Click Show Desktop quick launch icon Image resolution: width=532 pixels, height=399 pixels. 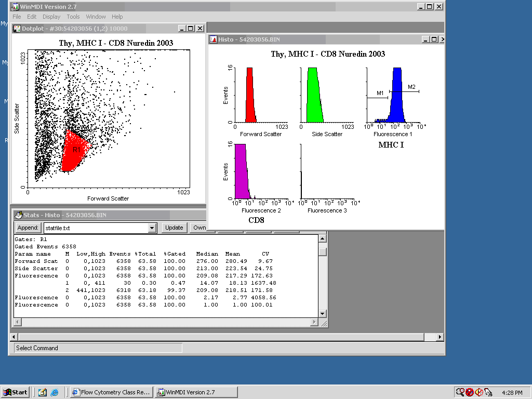click(x=43, y=392)
